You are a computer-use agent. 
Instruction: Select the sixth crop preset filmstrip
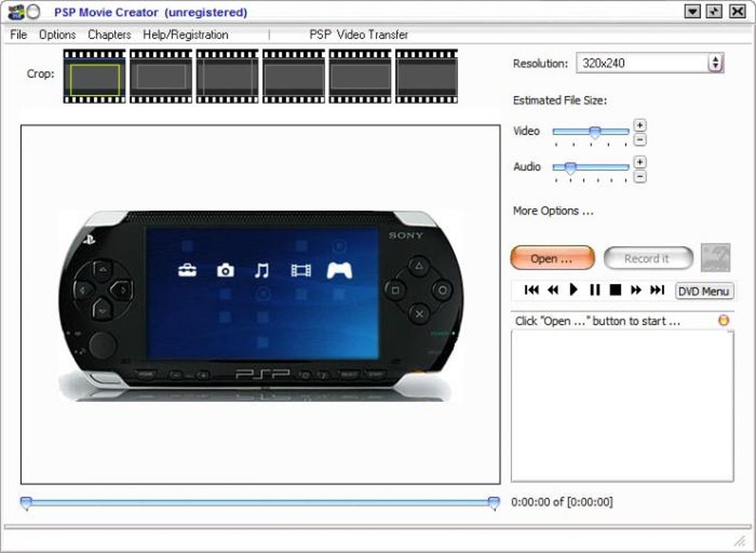tap(427, 76)
